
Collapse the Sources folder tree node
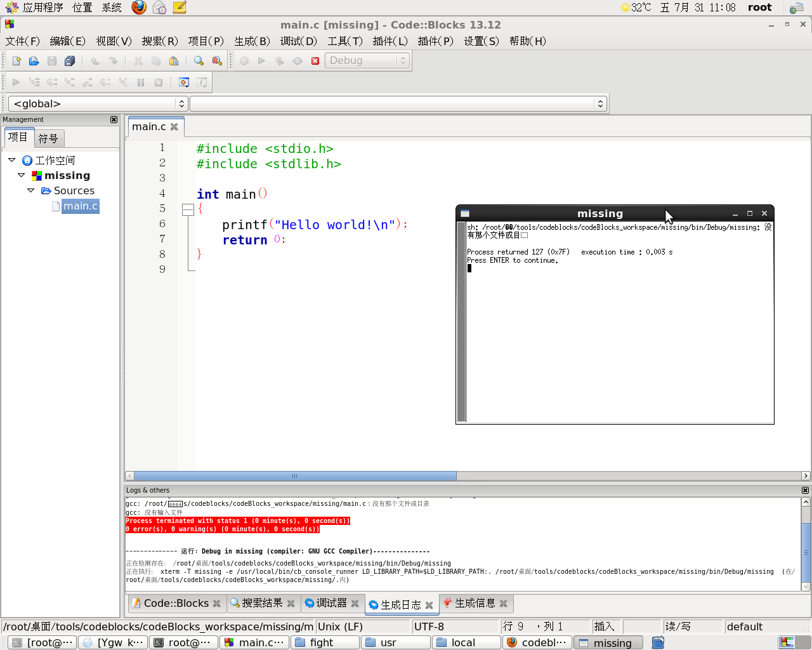(x=30, y=190)
